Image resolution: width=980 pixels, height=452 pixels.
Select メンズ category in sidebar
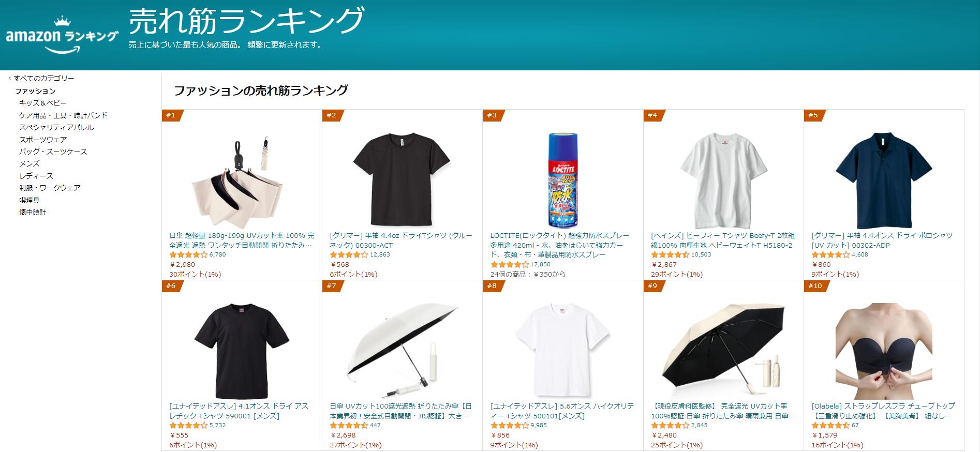click(x=29, y=163)
